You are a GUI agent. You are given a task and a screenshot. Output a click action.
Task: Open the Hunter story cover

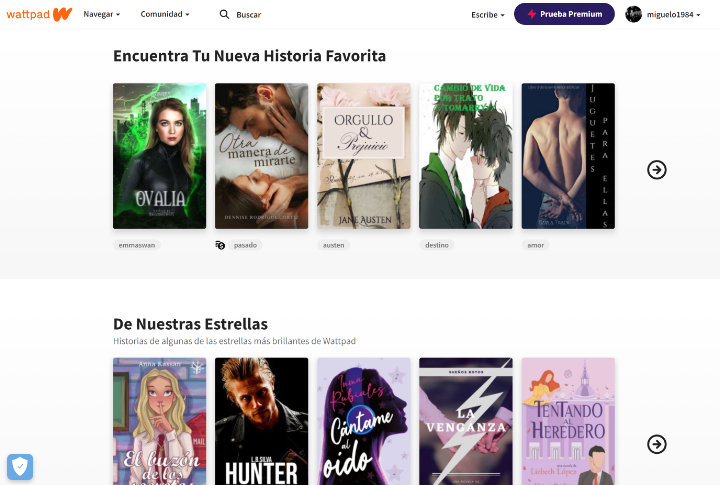[x=261, y=421]
